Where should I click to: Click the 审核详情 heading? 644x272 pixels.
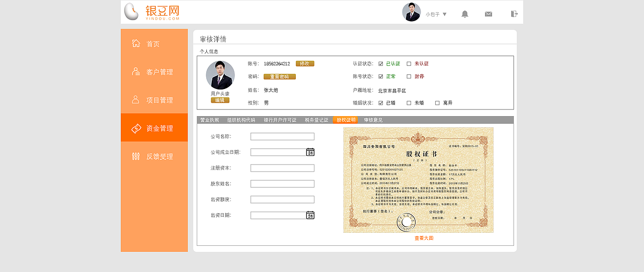click(x=213, y=39)
